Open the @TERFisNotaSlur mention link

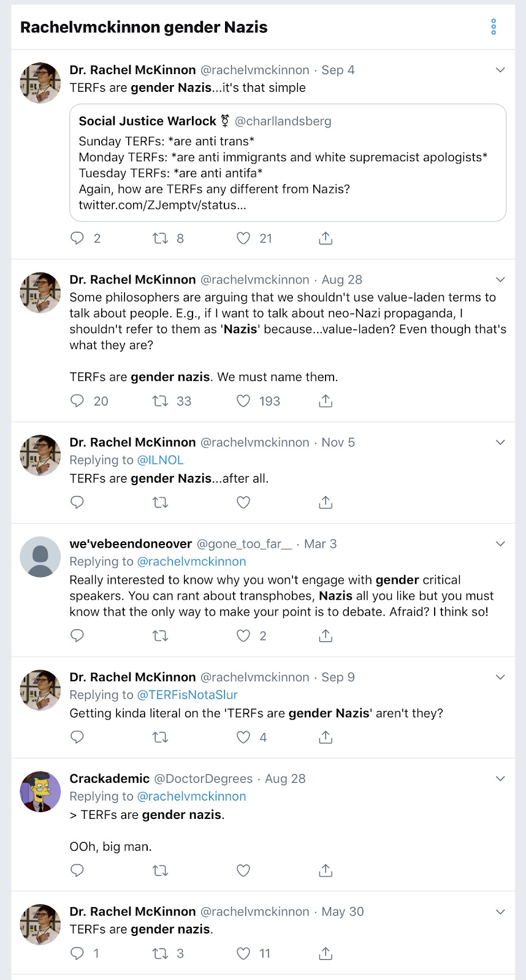tap(187, 695)
